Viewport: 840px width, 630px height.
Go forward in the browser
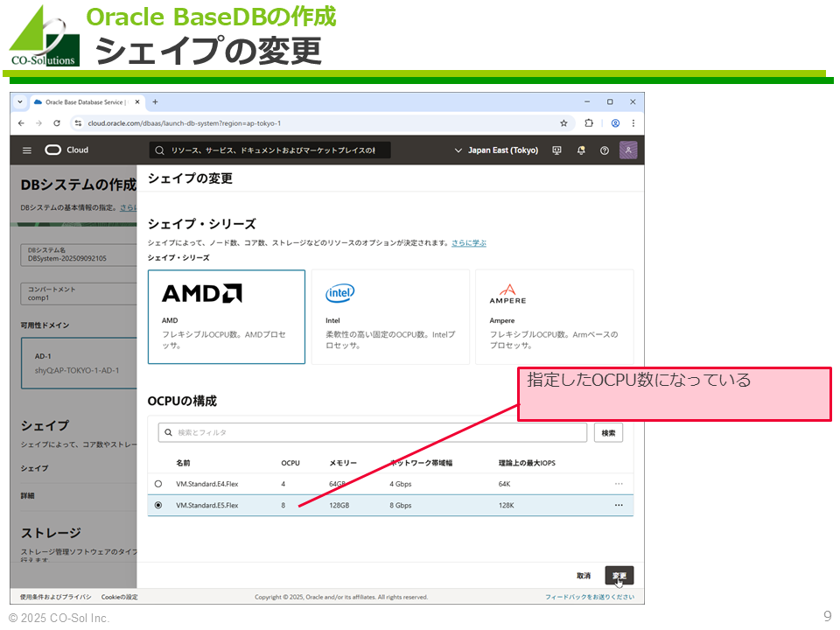tap(38, 123)
